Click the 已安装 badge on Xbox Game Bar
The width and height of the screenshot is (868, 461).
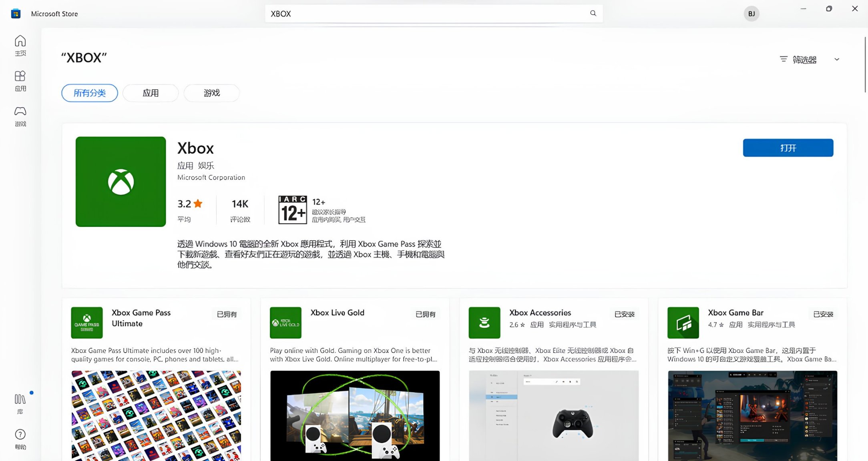pyautogui.click(x=823, y=314)
